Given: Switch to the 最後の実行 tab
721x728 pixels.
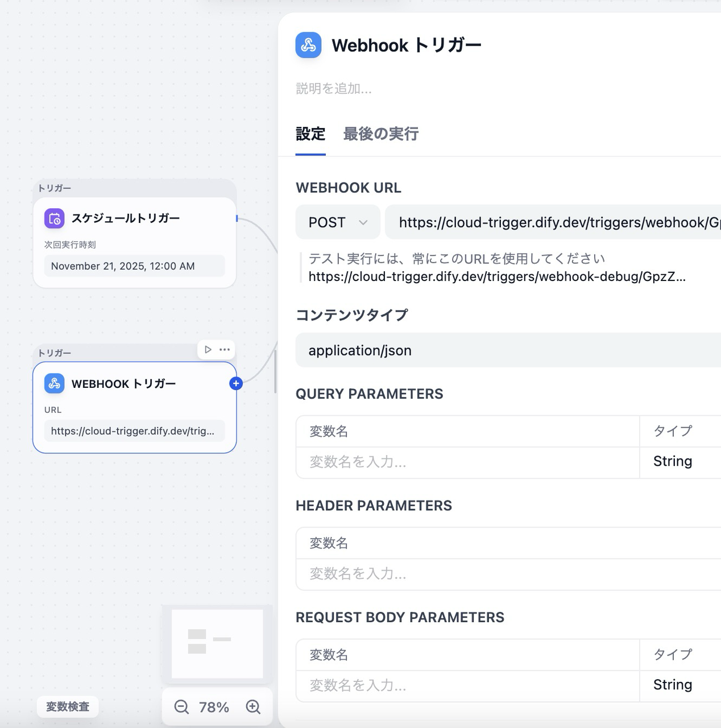Looking at the screenshot, I should click(381, 134).
